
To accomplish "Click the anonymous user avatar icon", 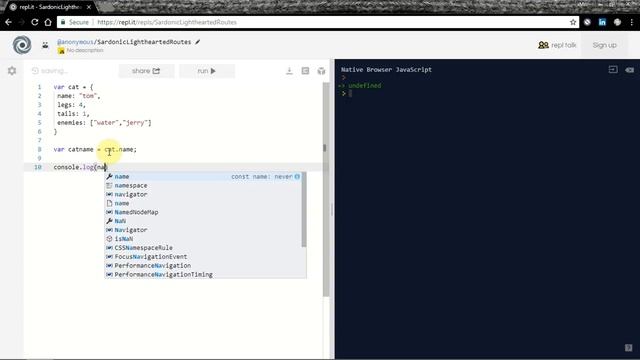I will pyautogui.click(x=45, y=45).
